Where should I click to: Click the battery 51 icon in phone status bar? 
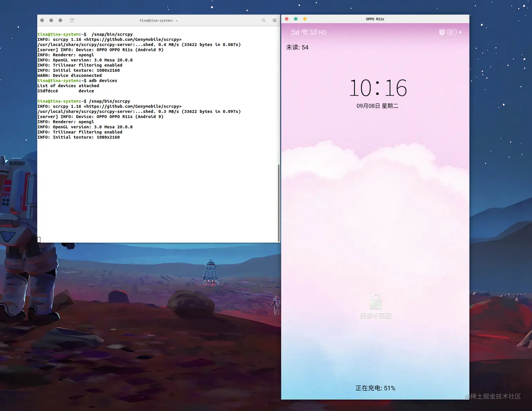(x=452, y=32)
